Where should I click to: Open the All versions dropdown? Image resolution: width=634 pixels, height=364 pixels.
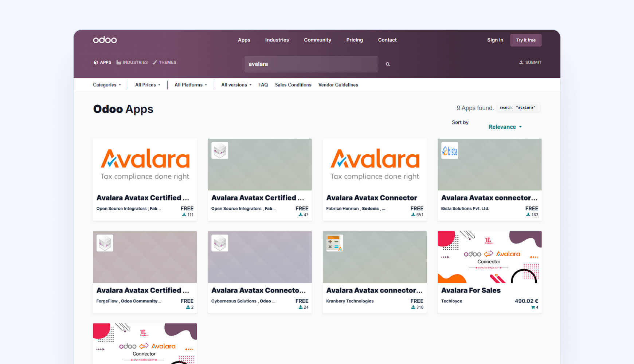[236, 85]
